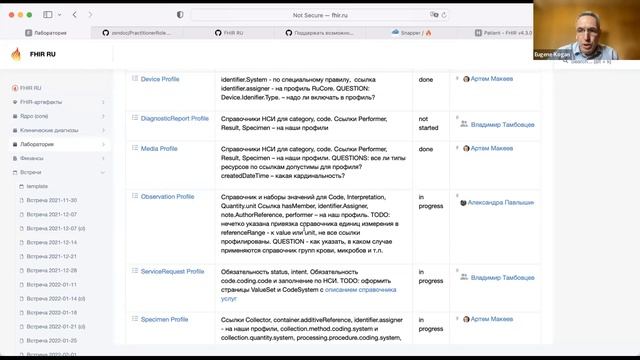Screen dimensions: 640x360
Task: Collapse Встречи section chevron
Action: click(103, 172)
